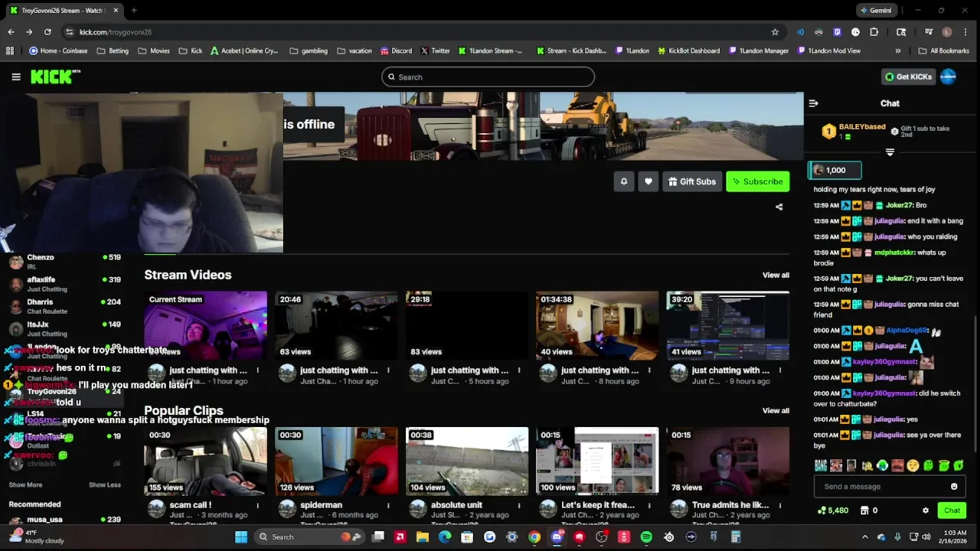Screen dimensions: 980x551
Task: Toggle stream notifications bell
Action: (x=624, y=181)
